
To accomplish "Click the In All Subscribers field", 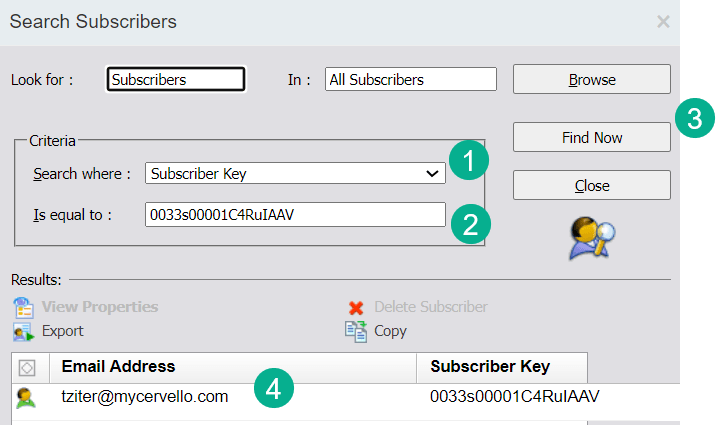I will click(x=410, y=79).
